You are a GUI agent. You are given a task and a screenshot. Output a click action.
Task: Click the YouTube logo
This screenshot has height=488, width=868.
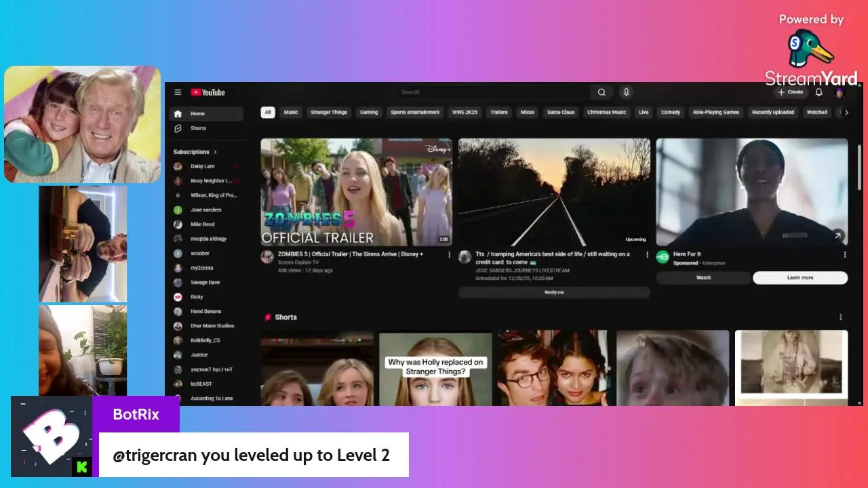(x=208, y=92)
